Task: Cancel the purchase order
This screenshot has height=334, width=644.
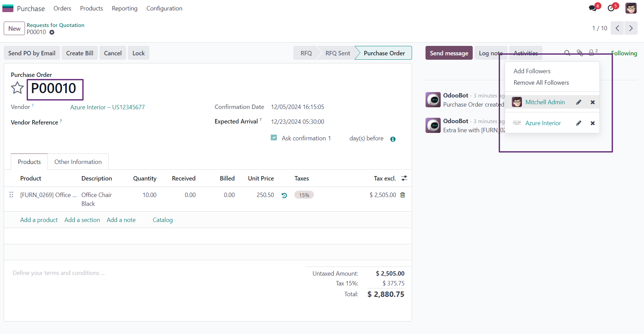Action: [x=113, y=53]
